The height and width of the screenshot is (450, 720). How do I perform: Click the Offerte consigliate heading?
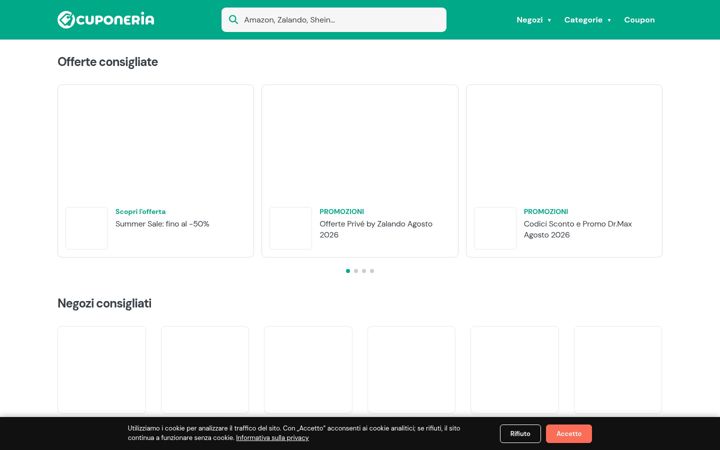coord(107,62)
